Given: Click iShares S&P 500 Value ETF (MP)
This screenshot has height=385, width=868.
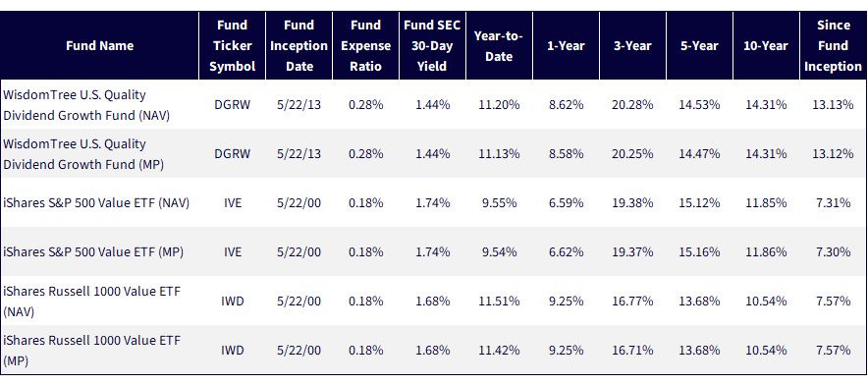Looking at the screenshot, I should point(93,252).
